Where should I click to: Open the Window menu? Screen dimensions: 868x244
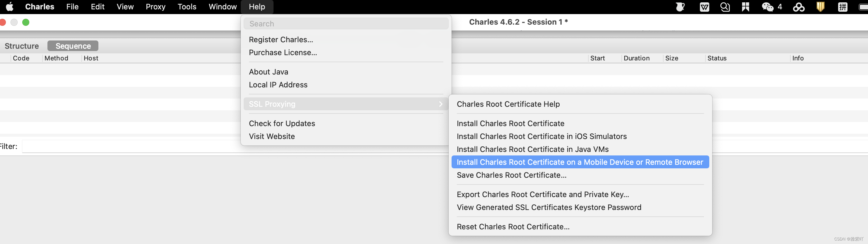coord(222,7)
